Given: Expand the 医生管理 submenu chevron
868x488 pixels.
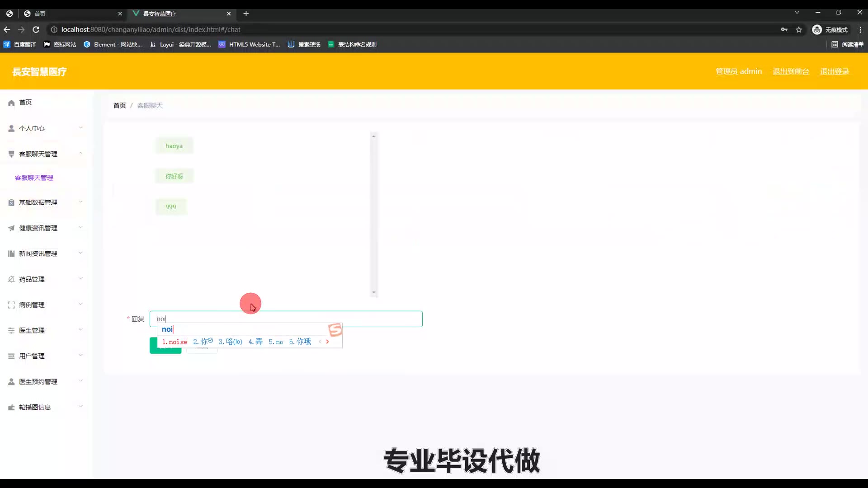Looking at the screenshot, I should tap(80, 330).
